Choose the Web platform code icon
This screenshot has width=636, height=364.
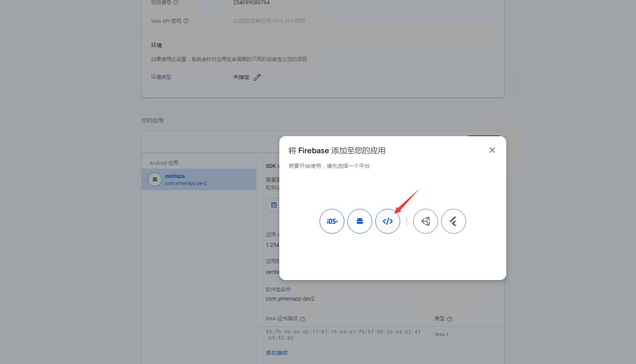pos(388,221)
